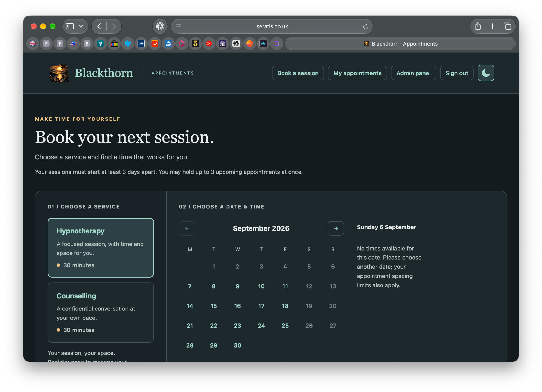Open the planet icon favorite tab

(x=73, y=44)
